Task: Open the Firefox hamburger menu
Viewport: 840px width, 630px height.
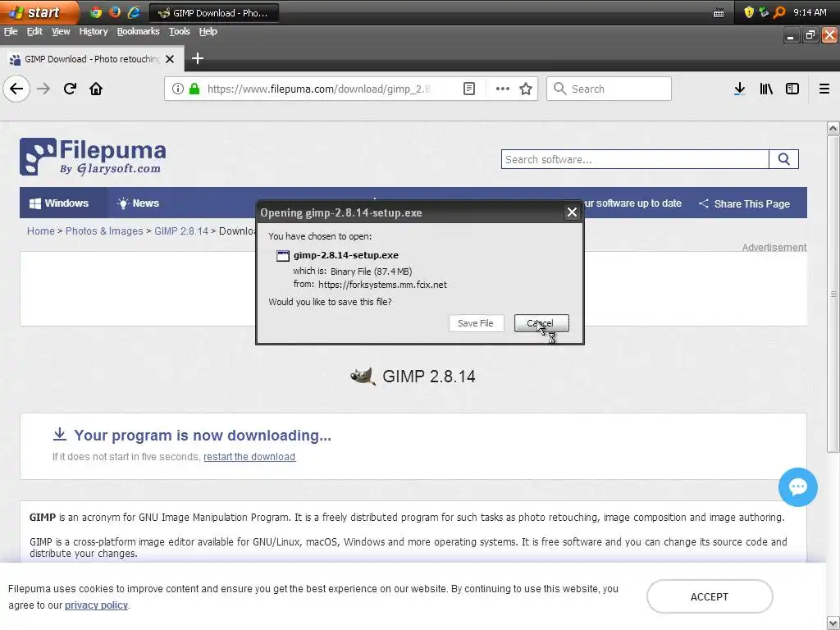Action: pyautogui.click(x=824, y=89)
